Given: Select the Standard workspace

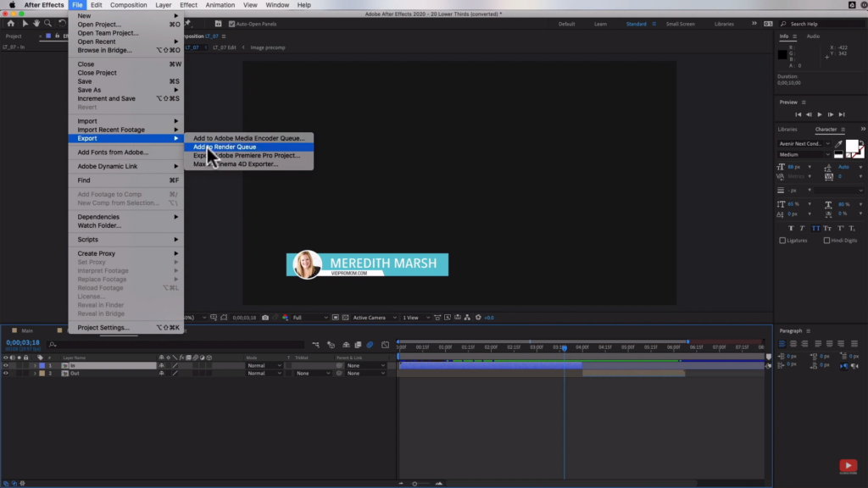Looking at the screenshot, I should (x=636, y=24).
